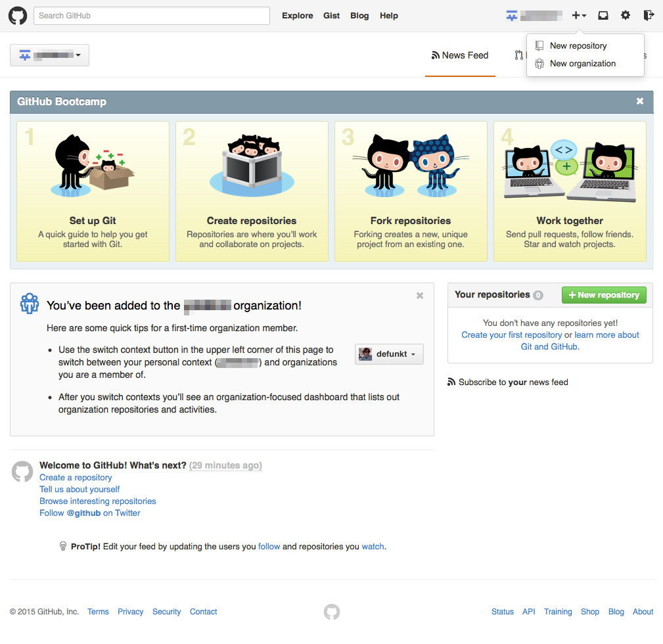Image resolution: width=663 pixels, height=644 pixels.
Task: Click the sign out icon
Action: (649, 16)
